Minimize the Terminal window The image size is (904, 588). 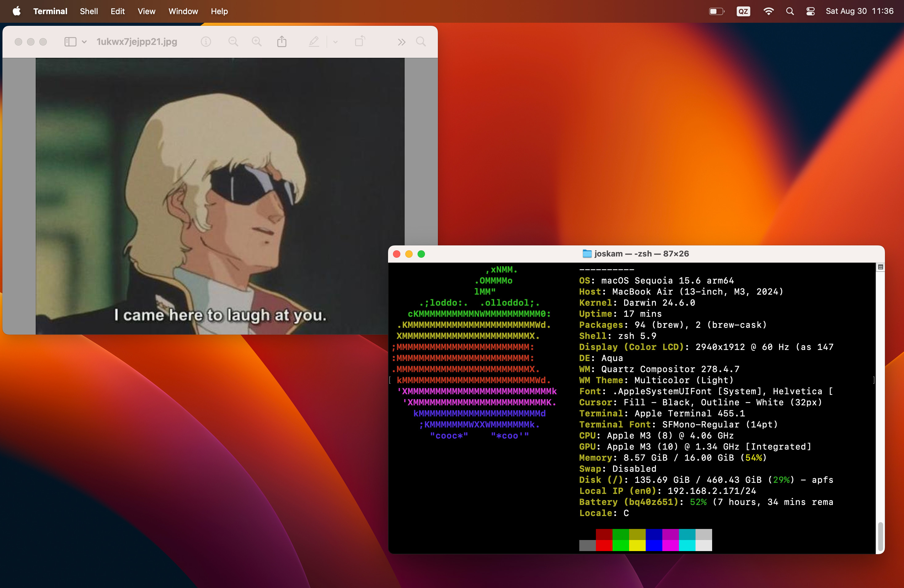point(409,254)
